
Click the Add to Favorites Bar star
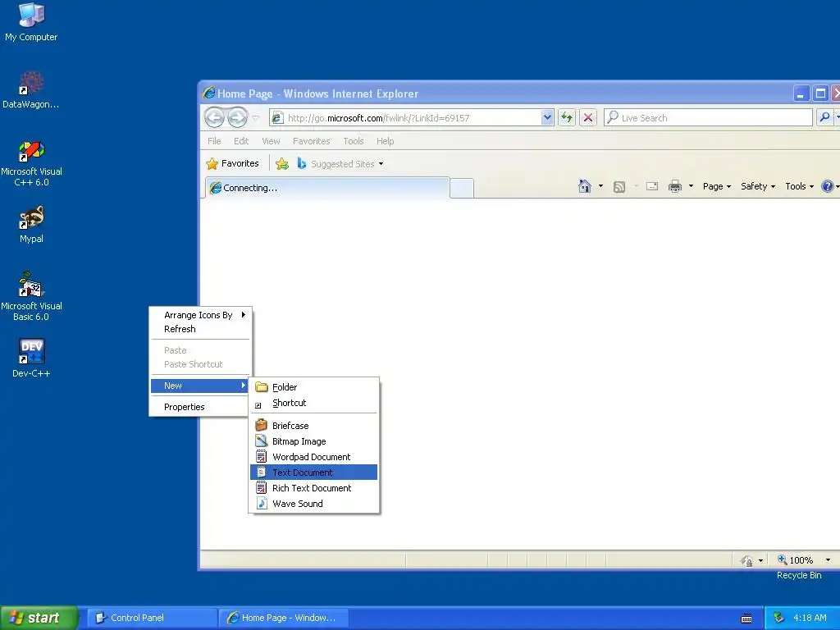(x=282, y=164)
